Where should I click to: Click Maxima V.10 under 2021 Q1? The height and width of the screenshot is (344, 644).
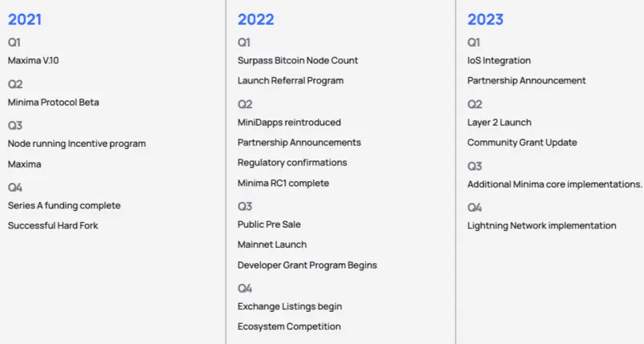coord(33,60)
